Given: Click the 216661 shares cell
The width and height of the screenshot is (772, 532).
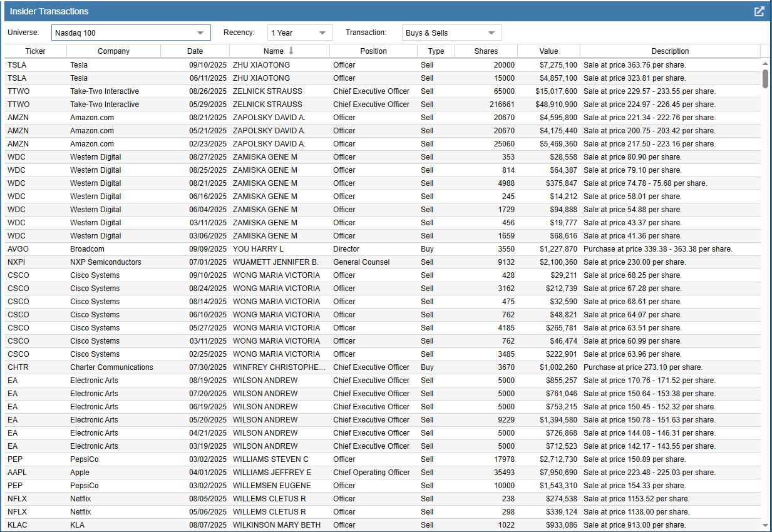Looking at the screenshot, I should (502, 105).
